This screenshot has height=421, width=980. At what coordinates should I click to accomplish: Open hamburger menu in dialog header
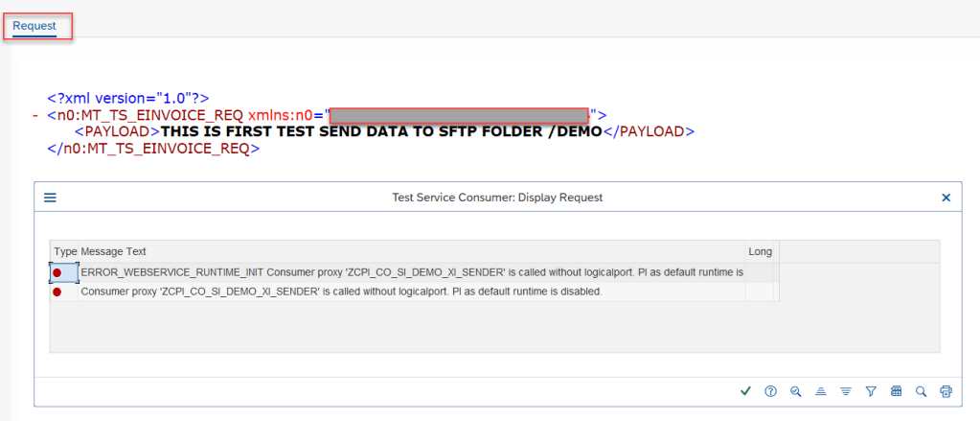click(51, 198)
